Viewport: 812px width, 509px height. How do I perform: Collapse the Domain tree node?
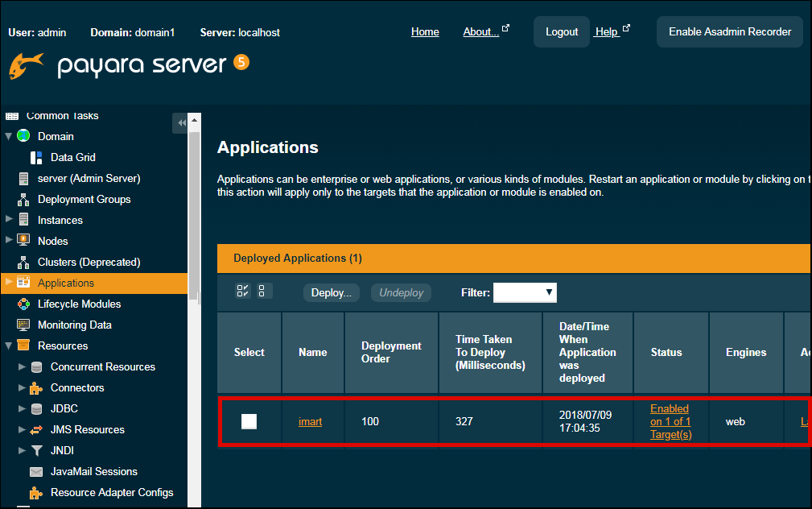(x=9, y=136)
